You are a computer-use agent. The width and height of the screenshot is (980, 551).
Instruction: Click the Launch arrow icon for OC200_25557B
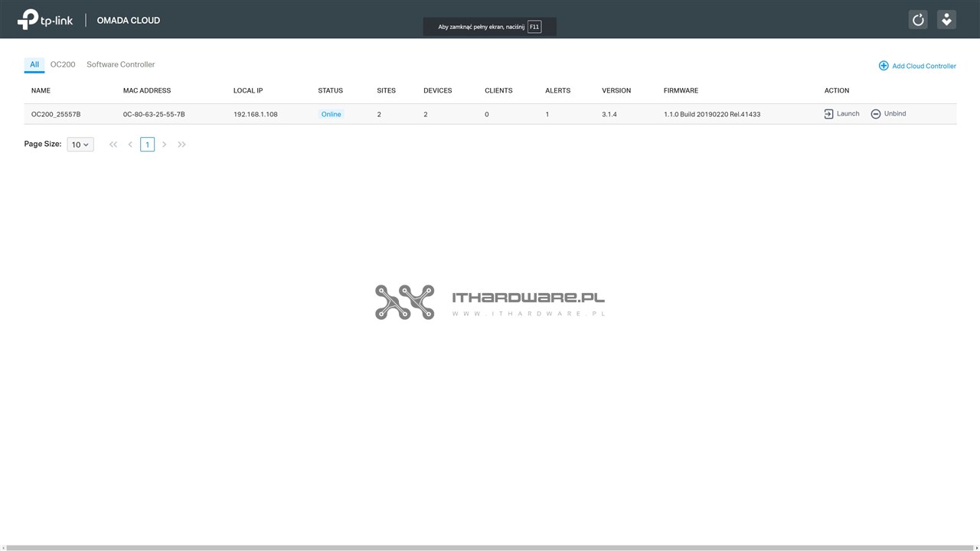(x=828, y=114)
